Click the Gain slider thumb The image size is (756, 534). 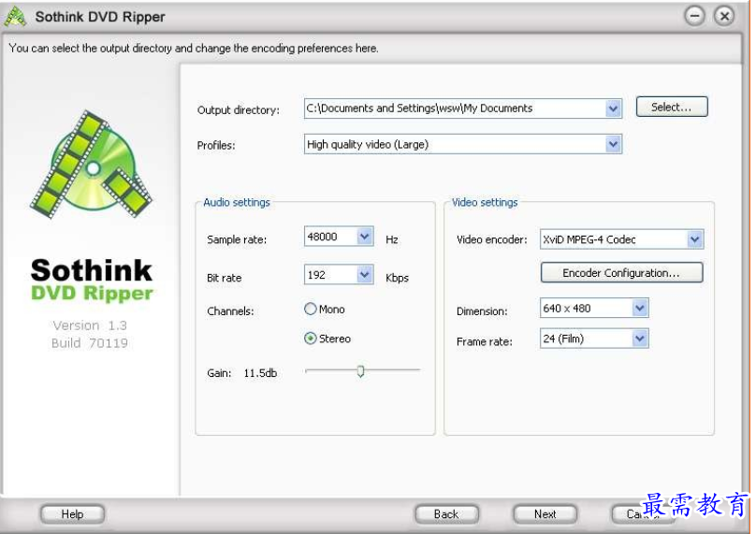point(360,371)
